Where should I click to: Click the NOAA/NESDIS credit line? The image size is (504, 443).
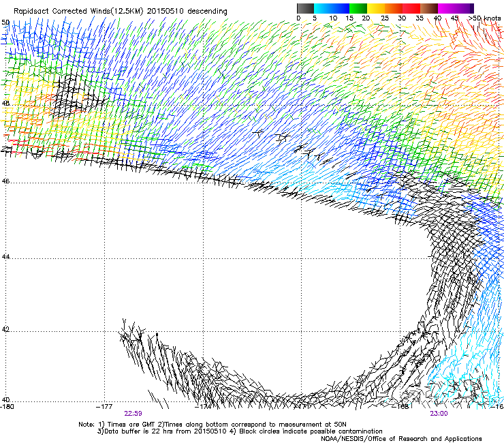[x=401, y=439]
